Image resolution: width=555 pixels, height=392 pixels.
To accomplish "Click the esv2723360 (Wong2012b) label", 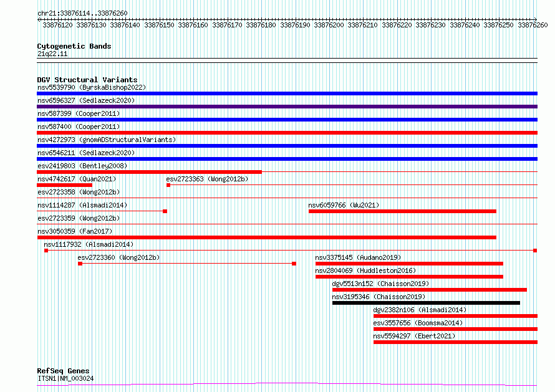I will 118,257.
